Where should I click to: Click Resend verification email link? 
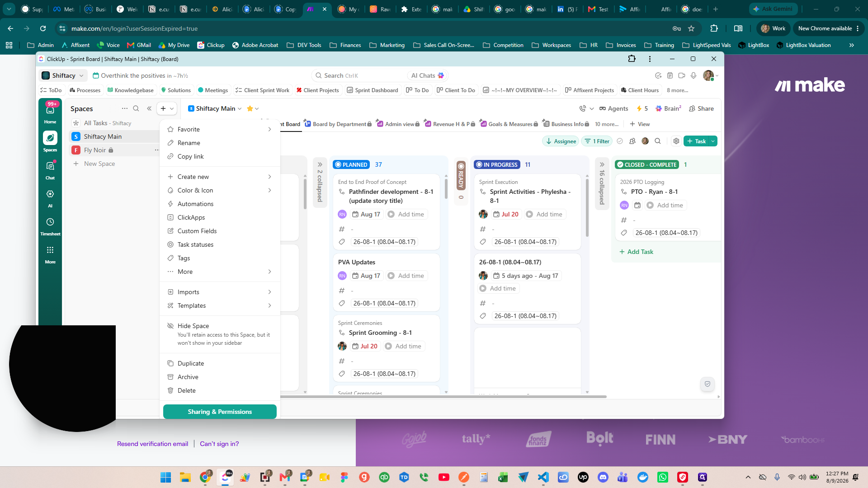tap(152, 444)
